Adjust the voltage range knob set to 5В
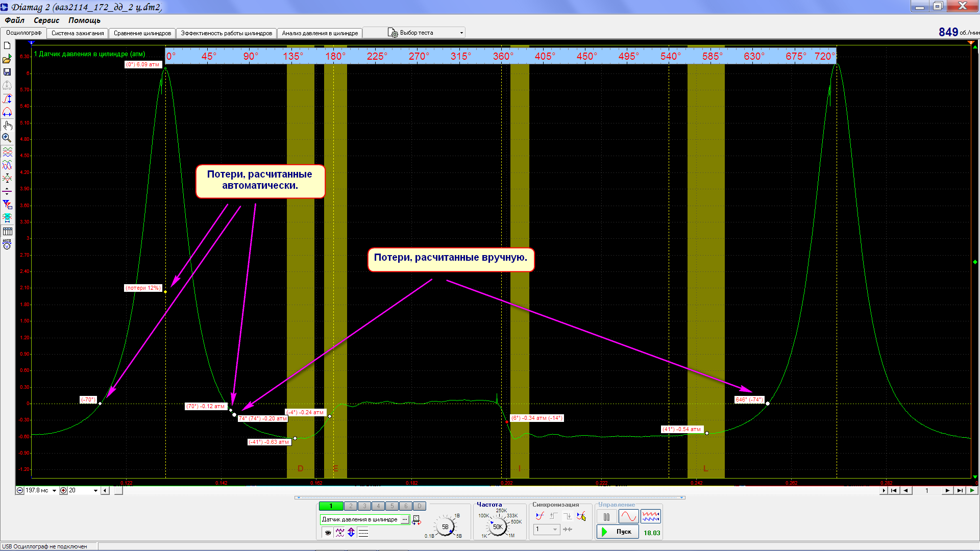Screen dimensions: 980x551 (x=445, y=527)
